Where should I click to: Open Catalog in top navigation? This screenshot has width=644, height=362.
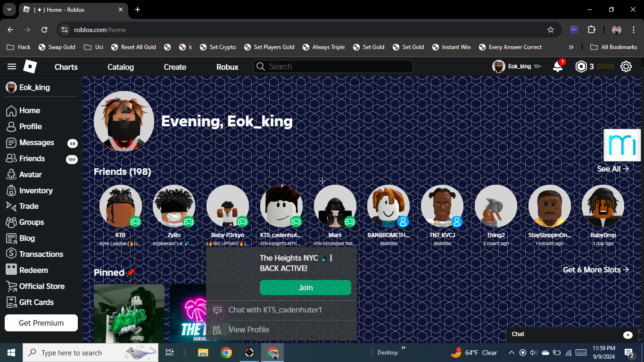pos(121,67)
